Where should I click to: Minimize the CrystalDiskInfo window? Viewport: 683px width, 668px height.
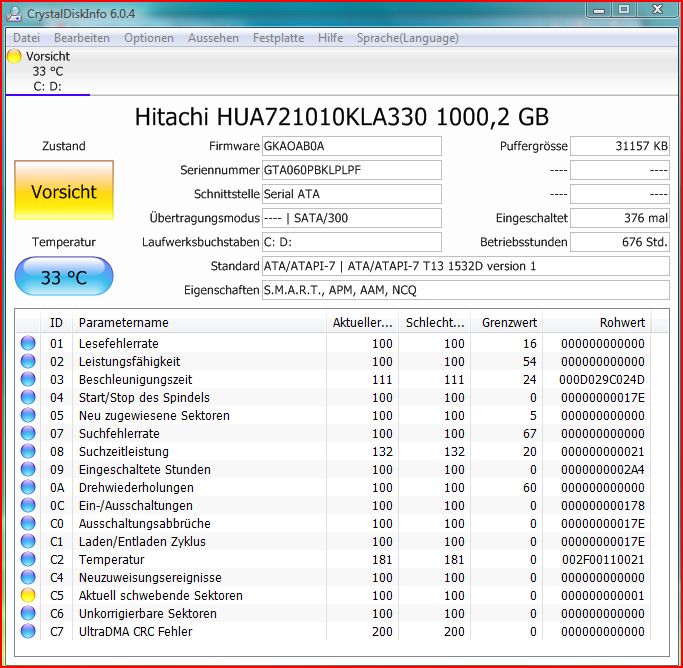tap(599, 10)
